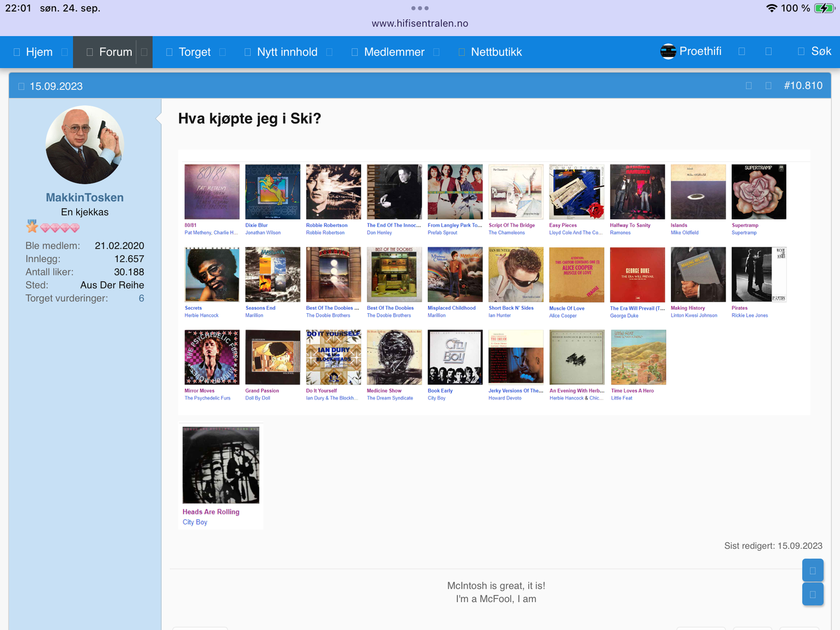Open artist link The Psychedelic Furs
The height and width of the screenshot is (630, 840).
point(208,398)
